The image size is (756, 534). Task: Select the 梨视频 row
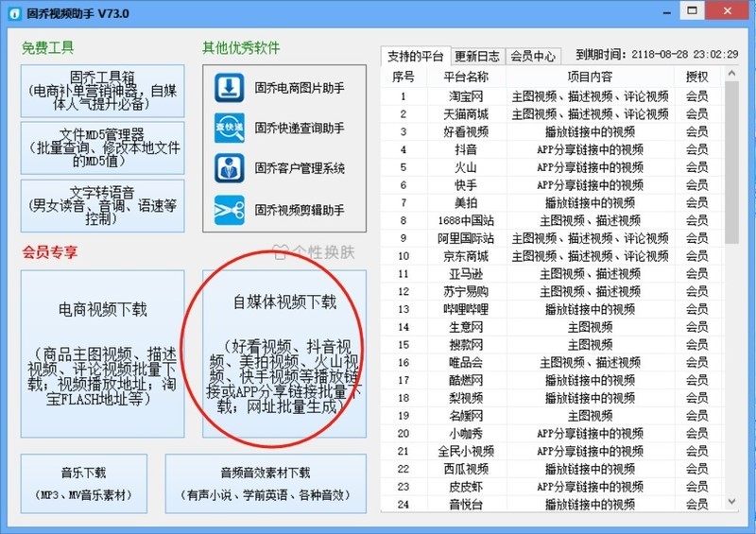tap(553, 398)
